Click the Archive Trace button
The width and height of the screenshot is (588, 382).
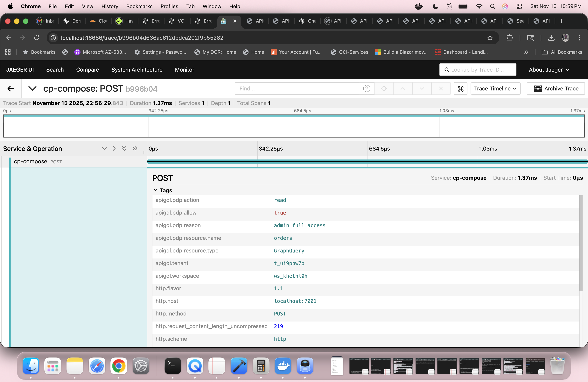[556, 89]
